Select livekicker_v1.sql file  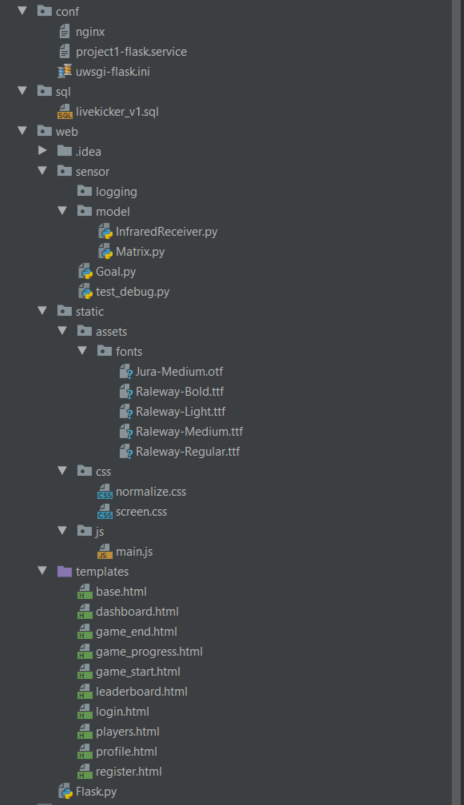pyautogui.click(x=117, y=112)
